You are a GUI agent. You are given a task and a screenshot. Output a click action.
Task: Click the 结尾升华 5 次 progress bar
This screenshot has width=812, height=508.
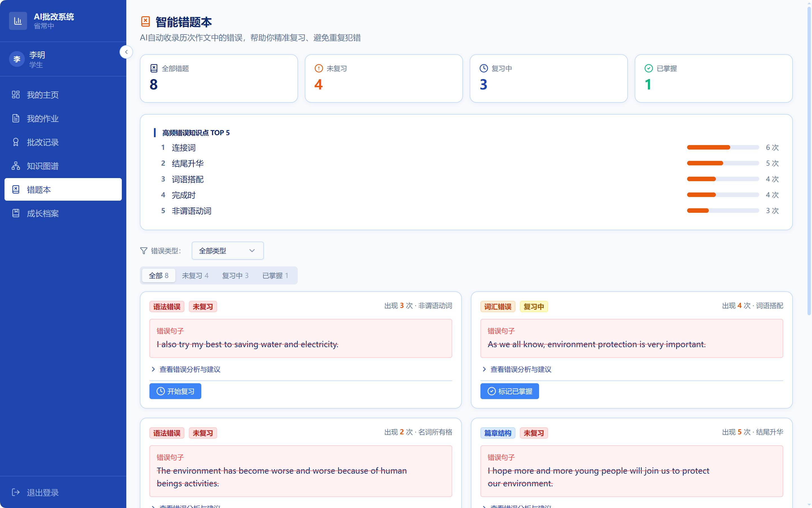tap(723, 163)
